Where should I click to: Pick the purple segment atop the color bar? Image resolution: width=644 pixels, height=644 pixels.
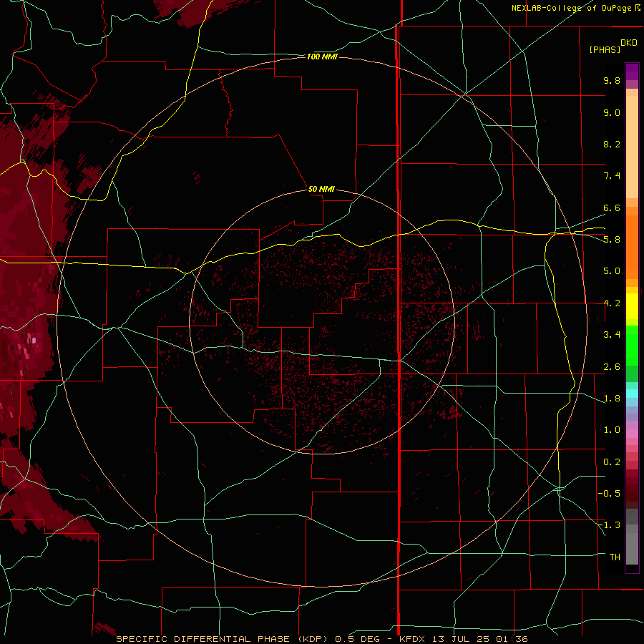pyautogui.click(x=632, y=72)
